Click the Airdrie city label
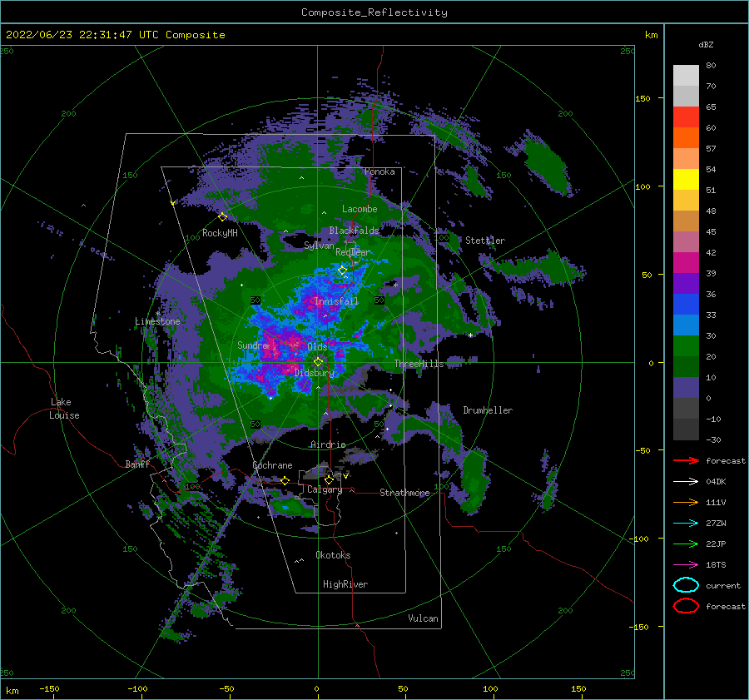Viewport: 749px width, 700px height. 328,444
